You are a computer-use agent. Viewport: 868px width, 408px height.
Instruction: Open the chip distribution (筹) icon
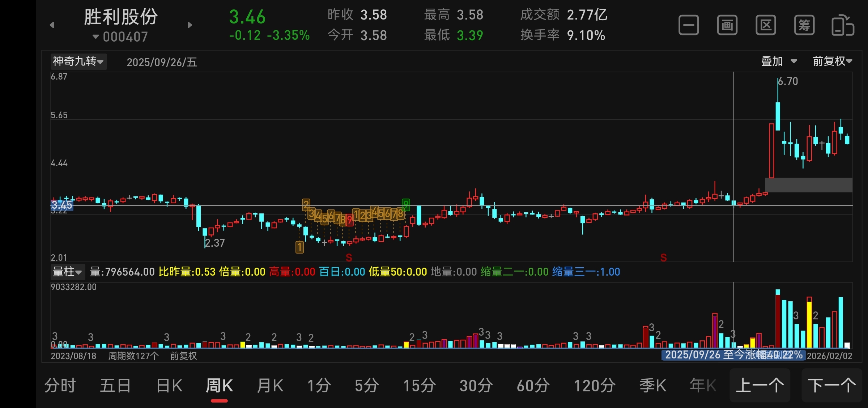804,25
